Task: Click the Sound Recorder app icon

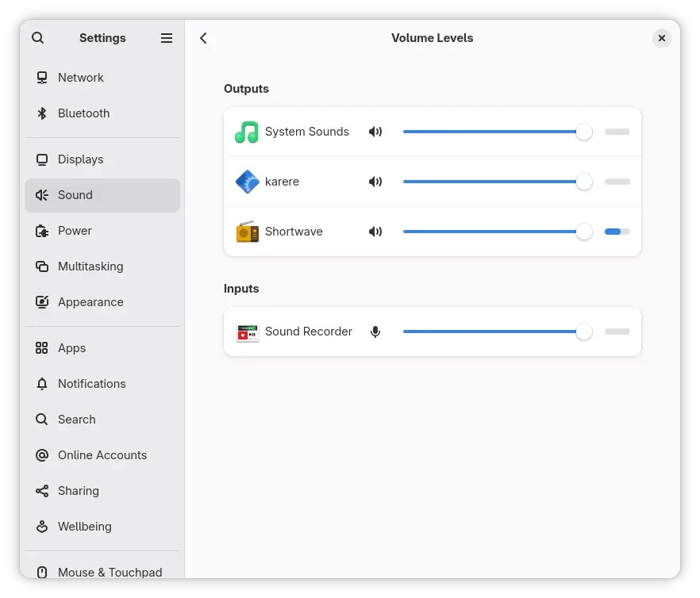Action: click(x=248, y=332)
